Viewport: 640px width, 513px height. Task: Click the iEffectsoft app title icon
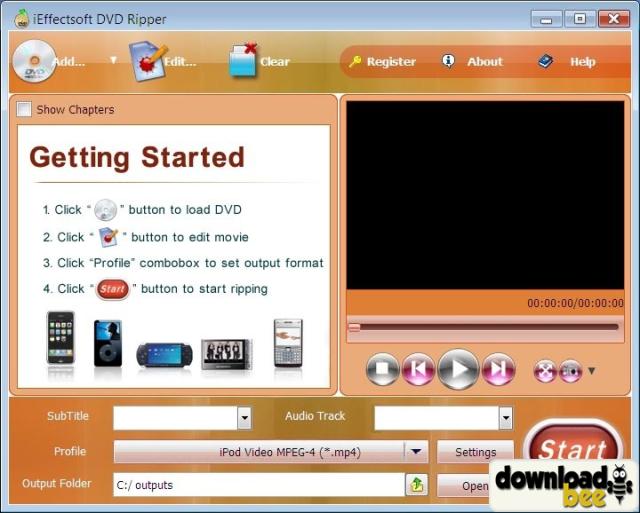tap(21, 19)
